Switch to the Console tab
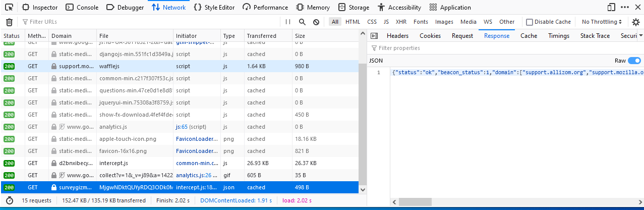This screenshot has width=644, height=210. point(82,8)
